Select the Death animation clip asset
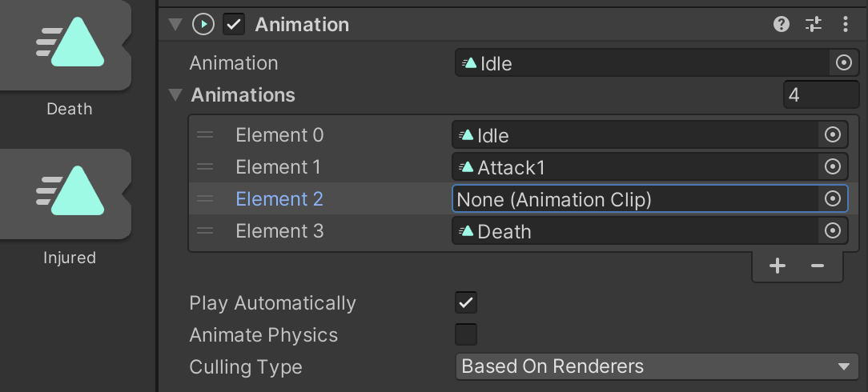Viewport: 868px width, 392px height. click(x=70, y=50)
